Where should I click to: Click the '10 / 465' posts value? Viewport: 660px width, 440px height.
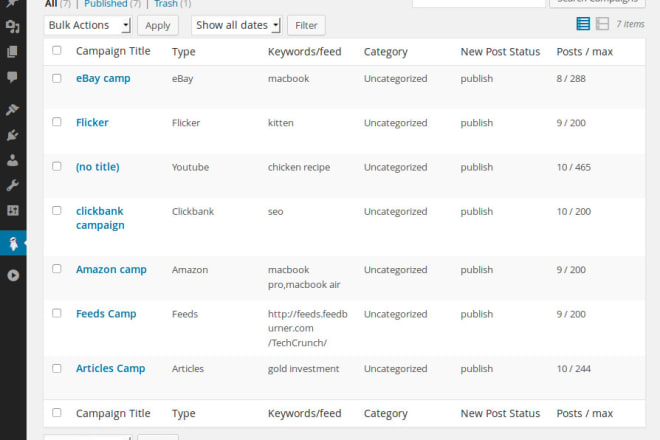tap(574, 167)
